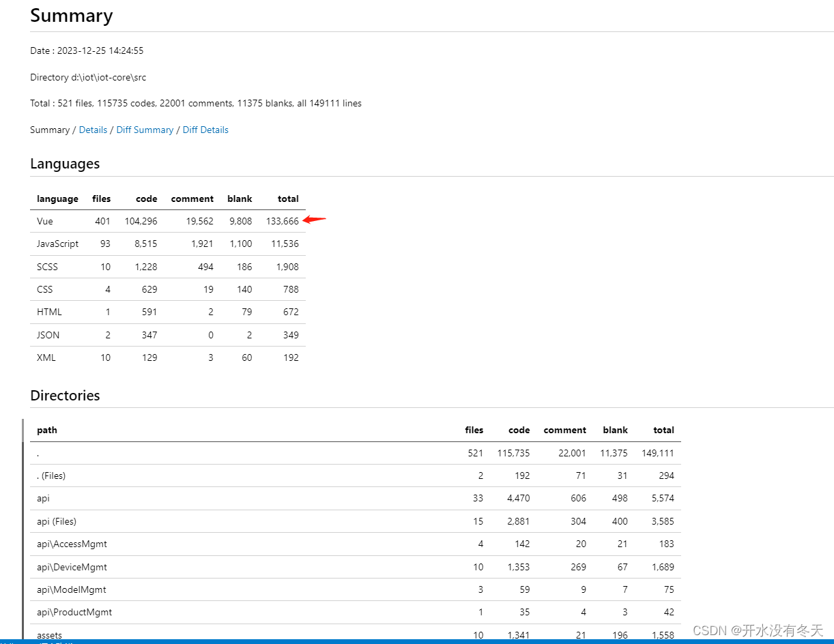Select the api\AccessMgmt directory row
Viewport: 834px width, 644px height.
coord(356,544)
